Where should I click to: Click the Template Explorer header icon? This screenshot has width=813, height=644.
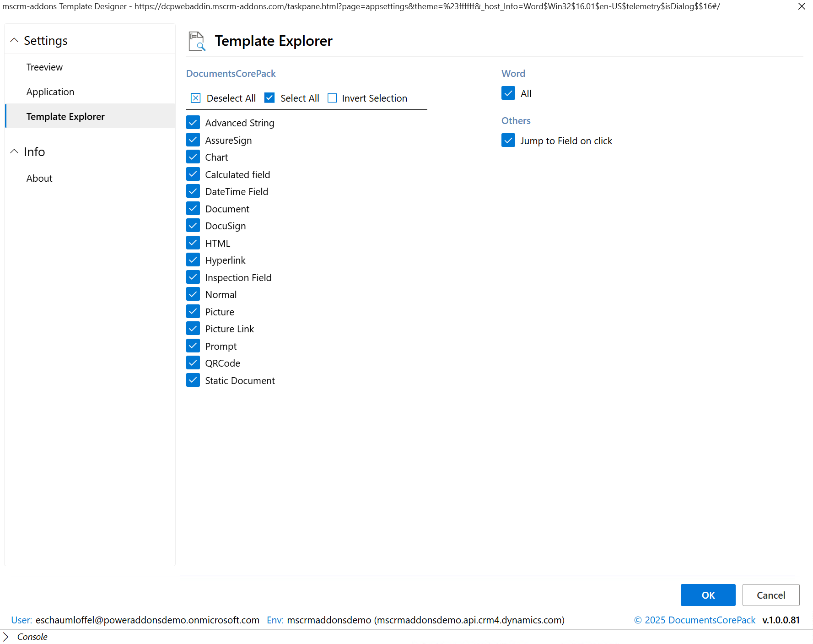[x=197, y=41]
